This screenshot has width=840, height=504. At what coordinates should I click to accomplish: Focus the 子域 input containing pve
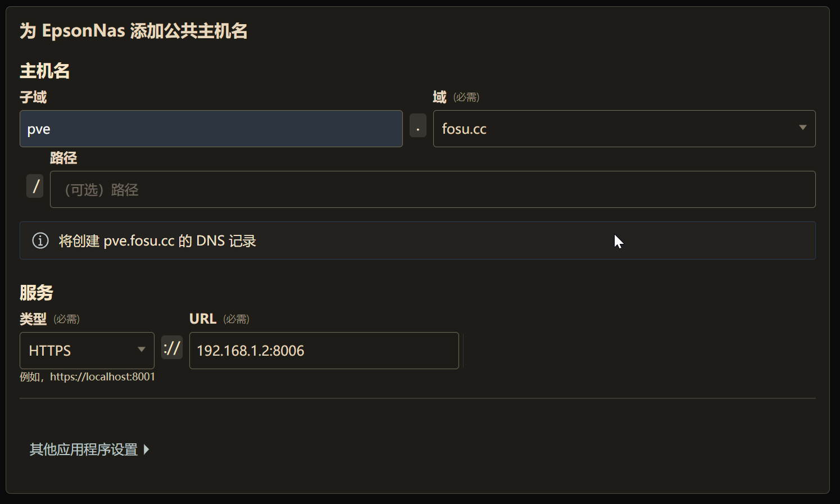pyautogui.click(x=211, y=129)
